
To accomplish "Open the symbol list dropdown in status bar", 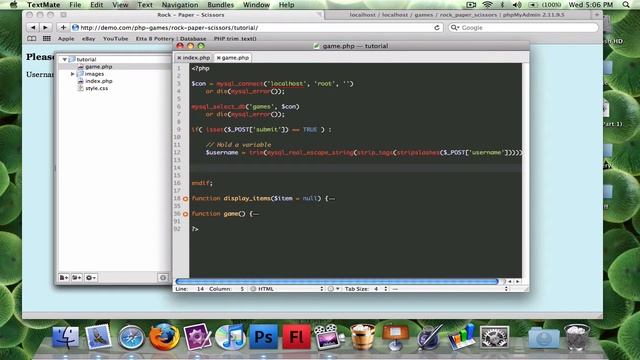I will (450, 289).
